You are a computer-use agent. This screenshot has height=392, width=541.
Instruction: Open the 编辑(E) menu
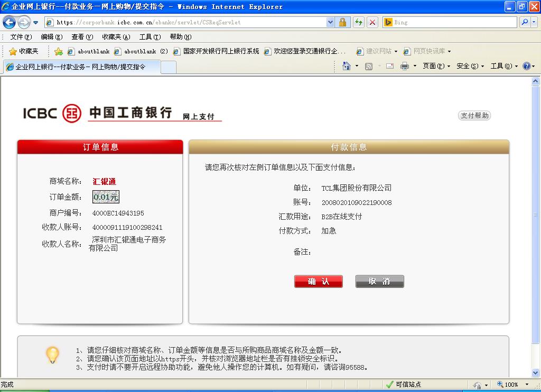(x=52, y=36)
